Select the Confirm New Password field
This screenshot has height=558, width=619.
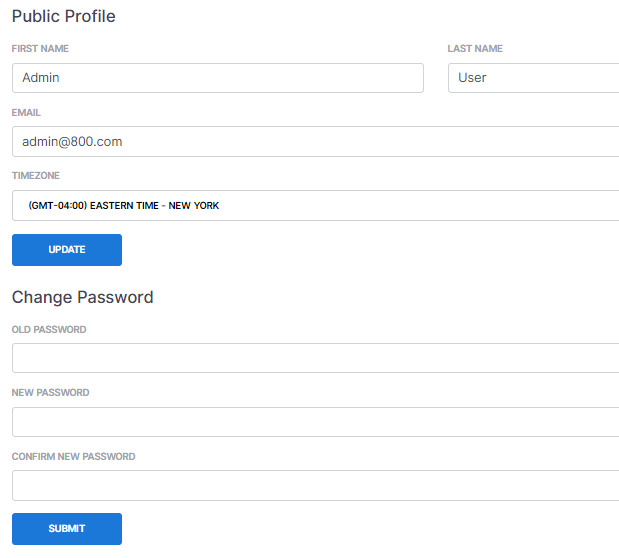click(x=315, y=485)
